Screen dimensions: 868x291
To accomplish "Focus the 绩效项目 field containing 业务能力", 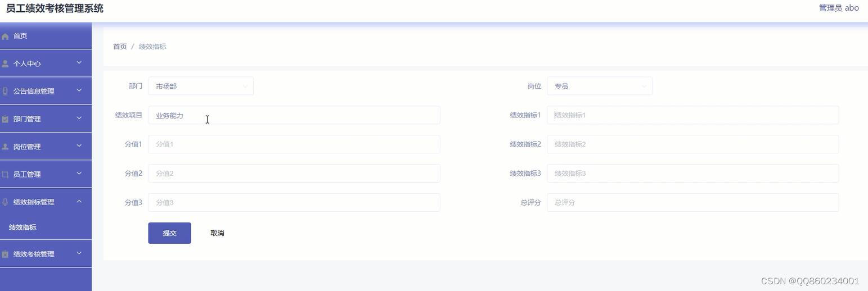I will pos(294,115).
